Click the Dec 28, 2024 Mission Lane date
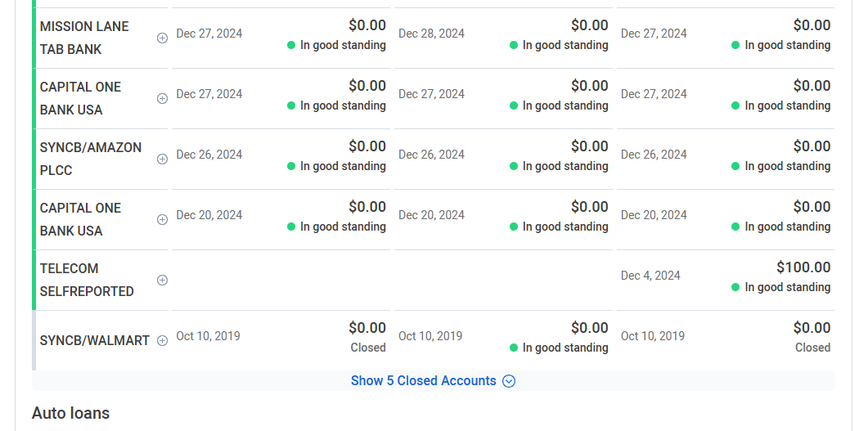The image size is (868, 431). [431, 34]
